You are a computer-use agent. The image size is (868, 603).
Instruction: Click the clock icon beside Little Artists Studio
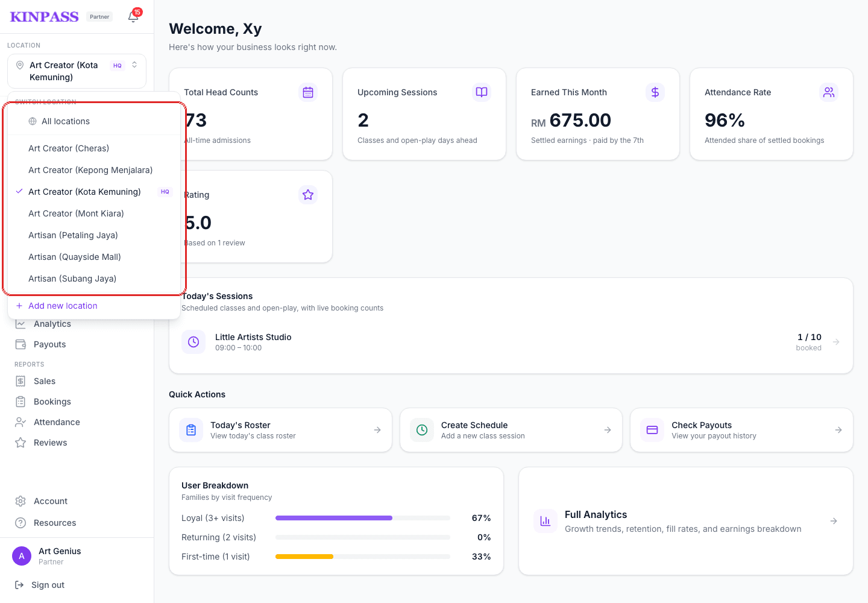pyautogui.click(x=193, y=342)
